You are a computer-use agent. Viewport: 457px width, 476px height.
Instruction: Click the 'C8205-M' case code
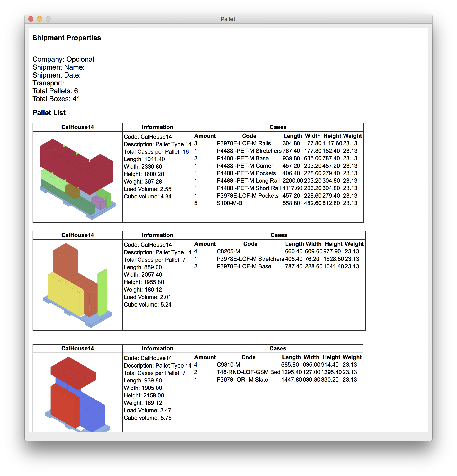228,251
